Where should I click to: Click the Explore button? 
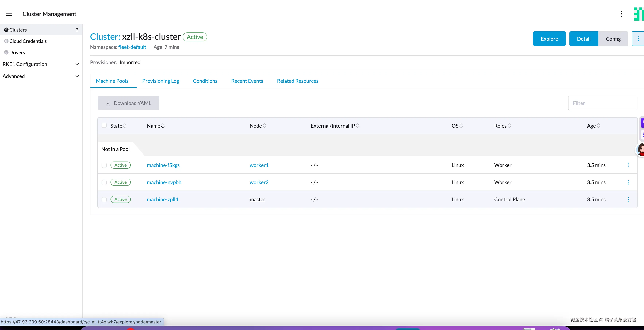pyautogui.click(x=549, y=39)
